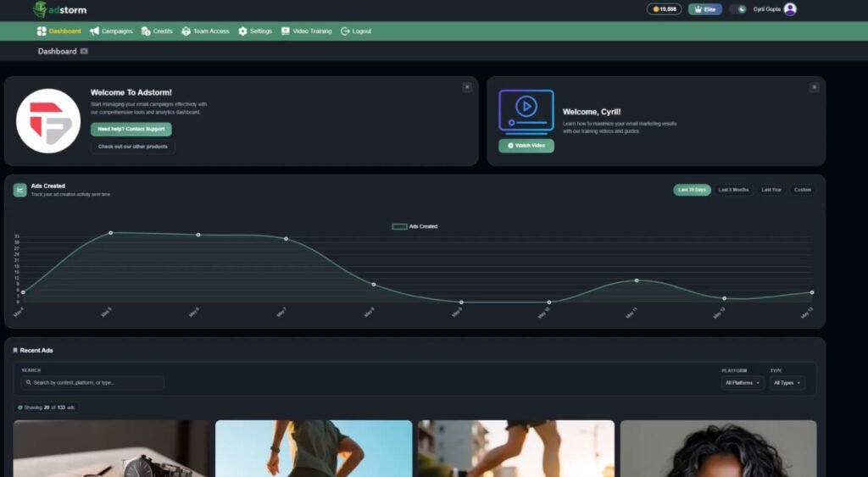Open the All Platforms dropdown
This screenshot has height=477, width=868.
click(743, 383)
